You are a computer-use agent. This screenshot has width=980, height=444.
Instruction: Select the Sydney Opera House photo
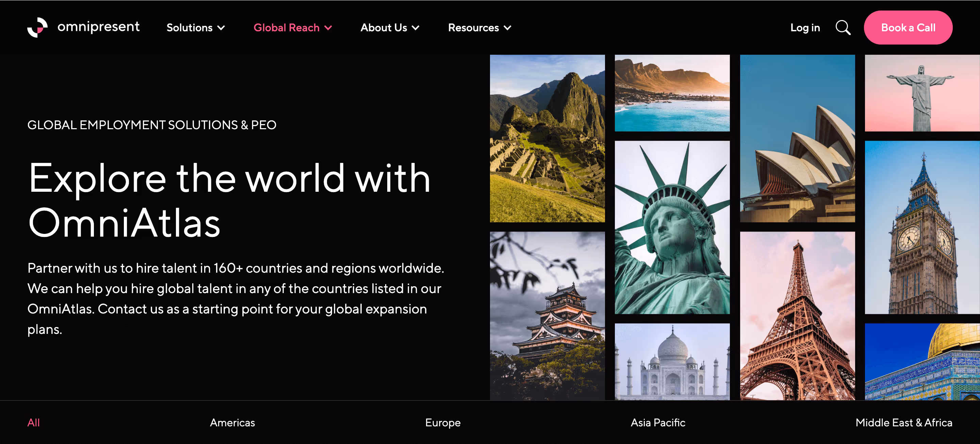tap(797, 138)
